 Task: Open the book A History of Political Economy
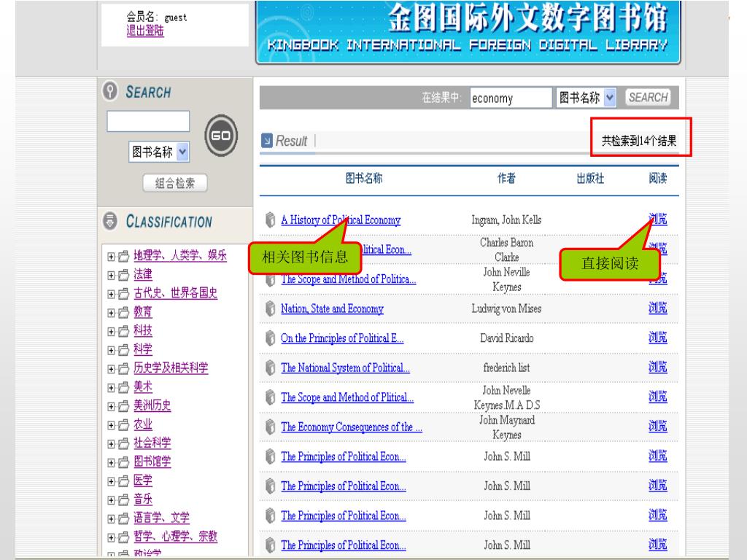[x=341, y=220]
